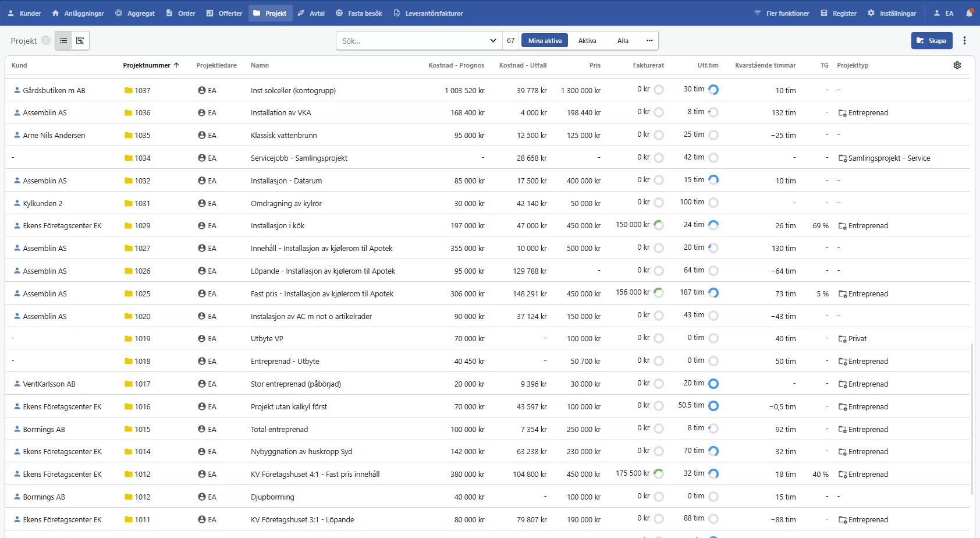The width and height of the screenshot is (980, 538).
Task: Open table column settings gear
Action: click(957, 65)
